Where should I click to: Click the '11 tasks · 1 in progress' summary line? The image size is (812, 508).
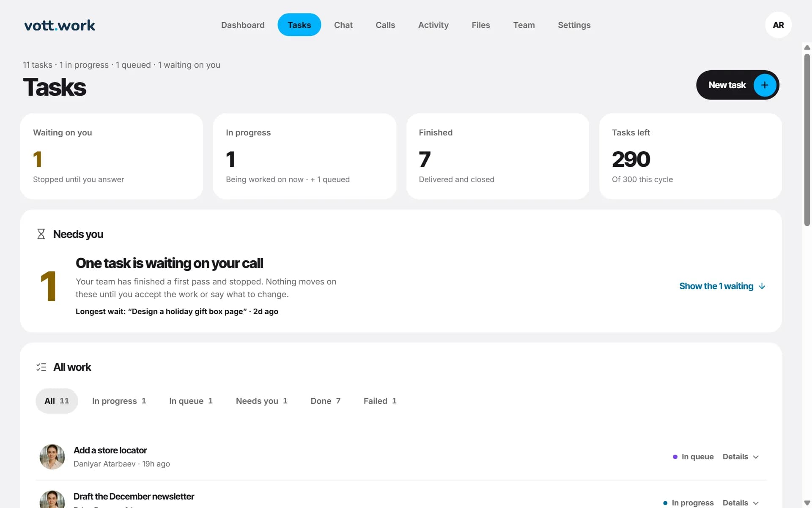[122, 65]
